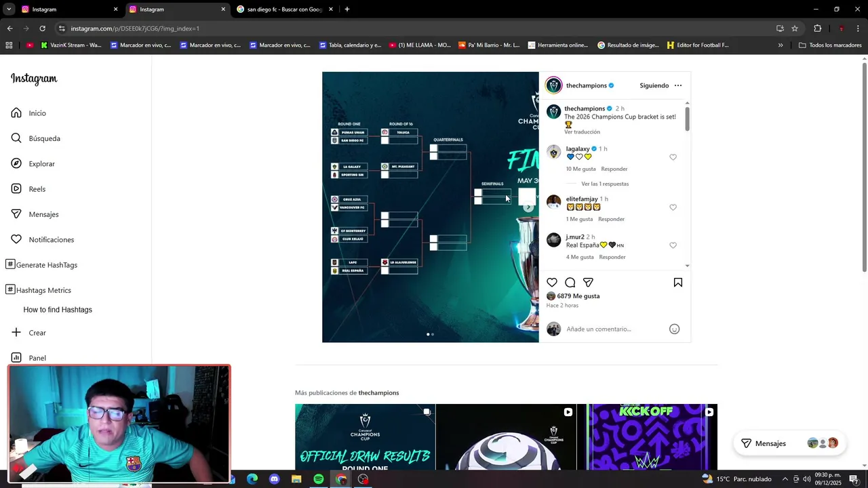Open thechampions link in Más publicaciones
This screenshot has width=868, height=488.
[378, 393]
